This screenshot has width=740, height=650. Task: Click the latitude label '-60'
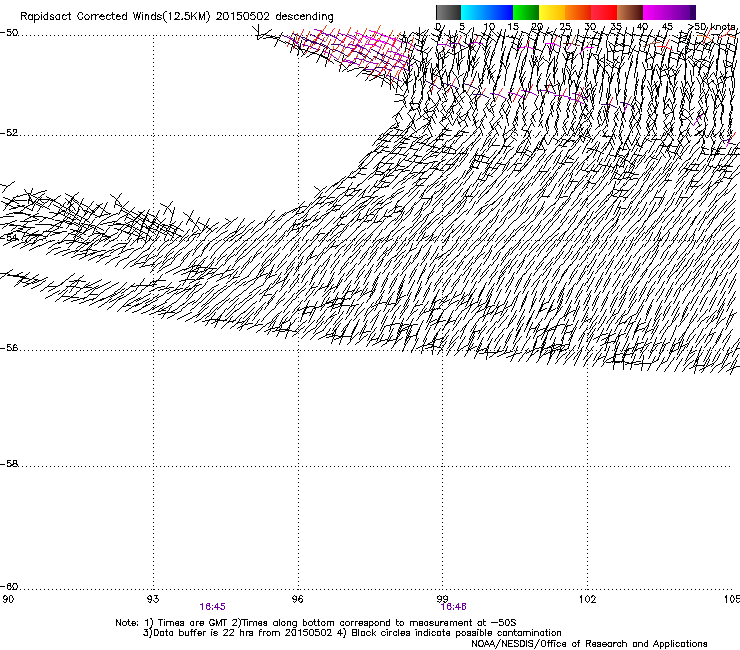9,587
